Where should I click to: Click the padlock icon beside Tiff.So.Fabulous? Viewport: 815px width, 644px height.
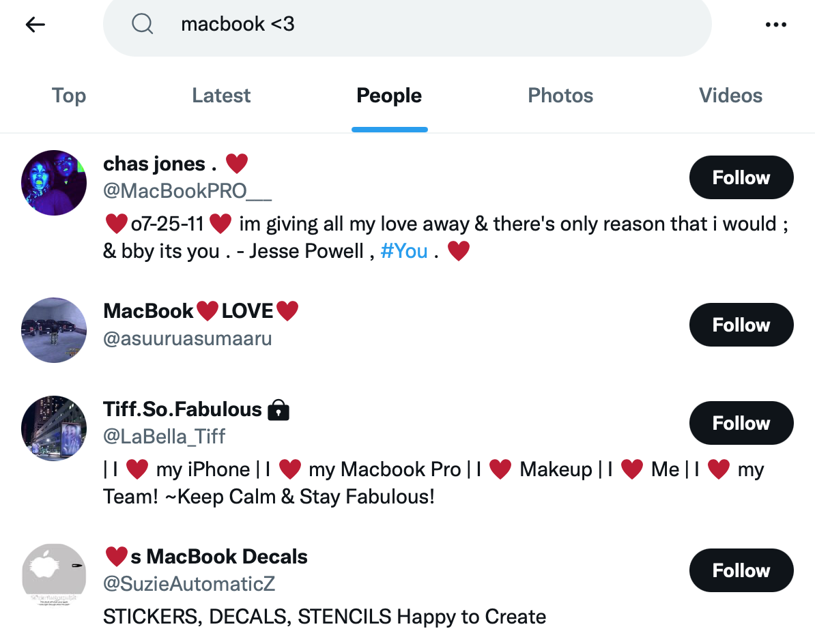pyautogui.click(x=278, y=410)
